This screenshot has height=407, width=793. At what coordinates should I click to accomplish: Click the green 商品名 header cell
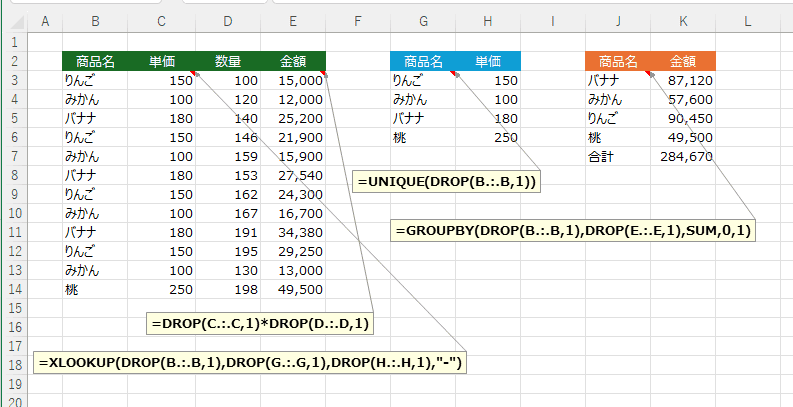coord(94,61)
